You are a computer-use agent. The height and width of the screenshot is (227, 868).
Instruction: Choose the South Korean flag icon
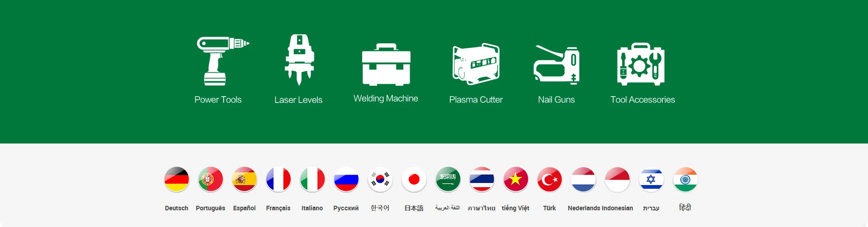click(380, 179)
